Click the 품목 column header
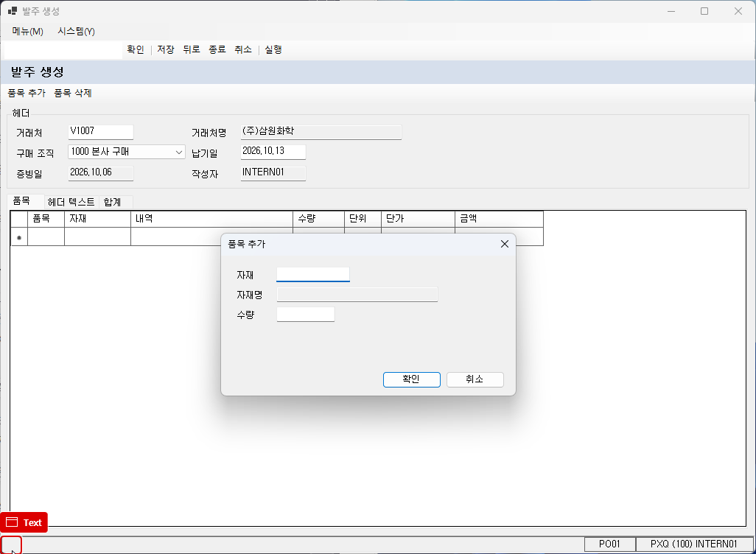The image size is (756, 554). tap(46, 219)
